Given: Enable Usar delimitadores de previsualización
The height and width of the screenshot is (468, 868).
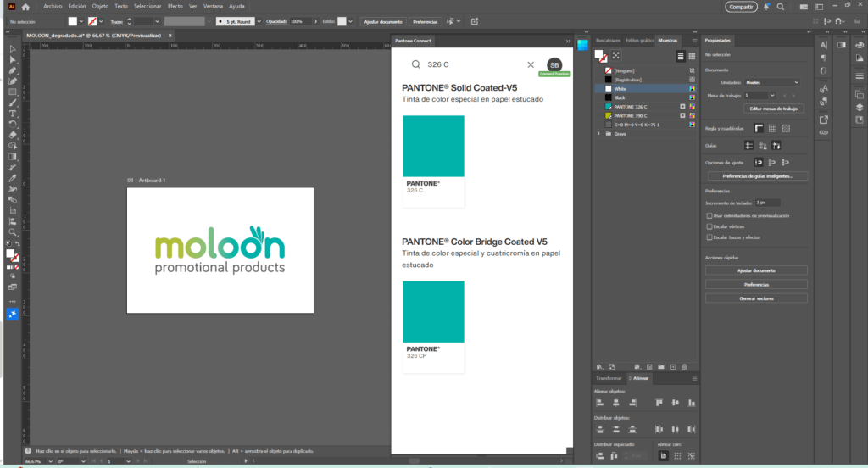Looking at the screenshot, I should click(x=709, y=215).
